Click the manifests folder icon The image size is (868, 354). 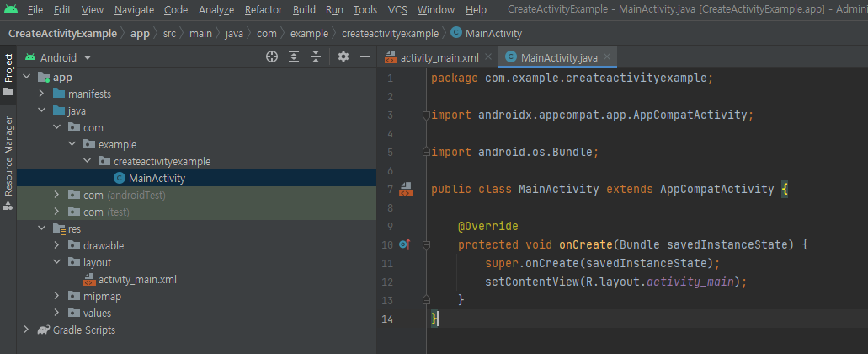(59, 94)
